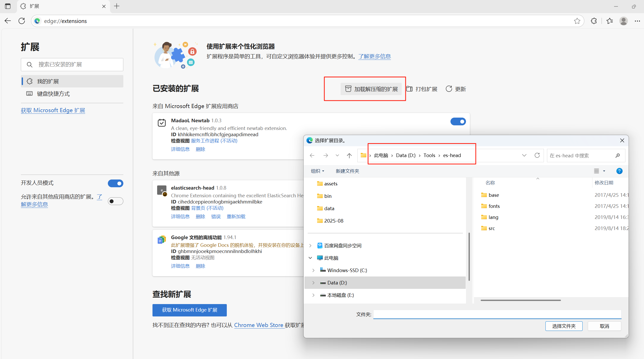This screenshot has width=644, height=359.
Task: Open the Edge settings ellipsis menu
Action: coord(637,21)
